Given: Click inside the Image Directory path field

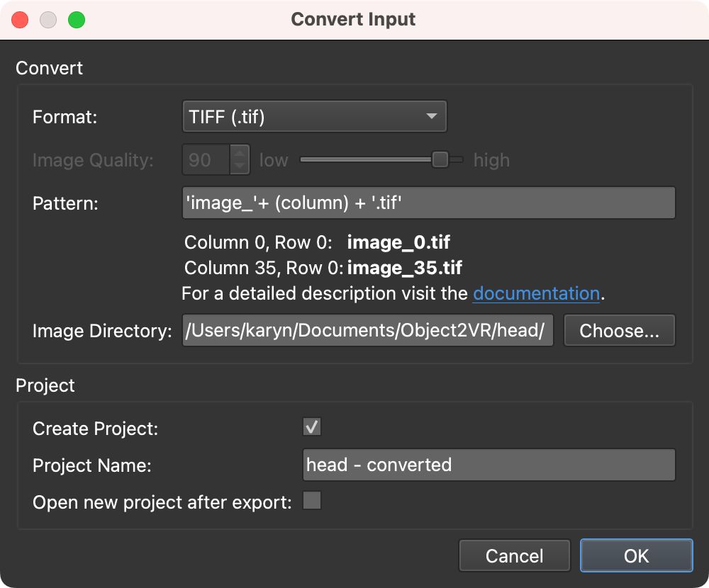Looking at the screenshot, I should coord(367,330).
